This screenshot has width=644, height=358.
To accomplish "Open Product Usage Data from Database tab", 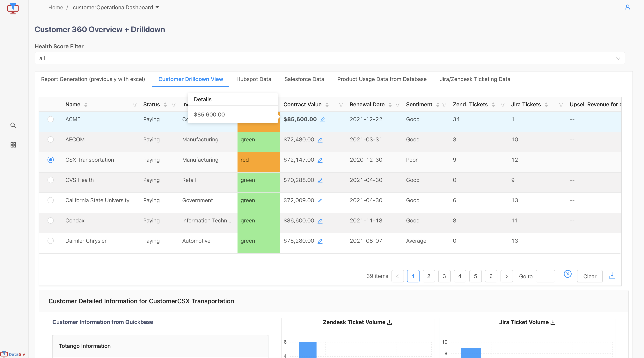I will pyautogui.click(x=382, y=79).
